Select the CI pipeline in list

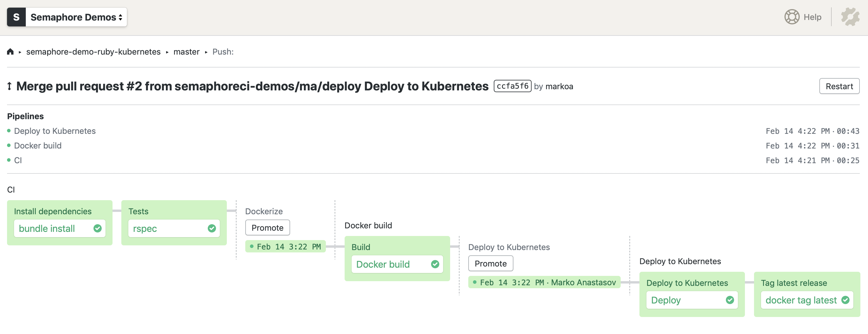[18, 160]
